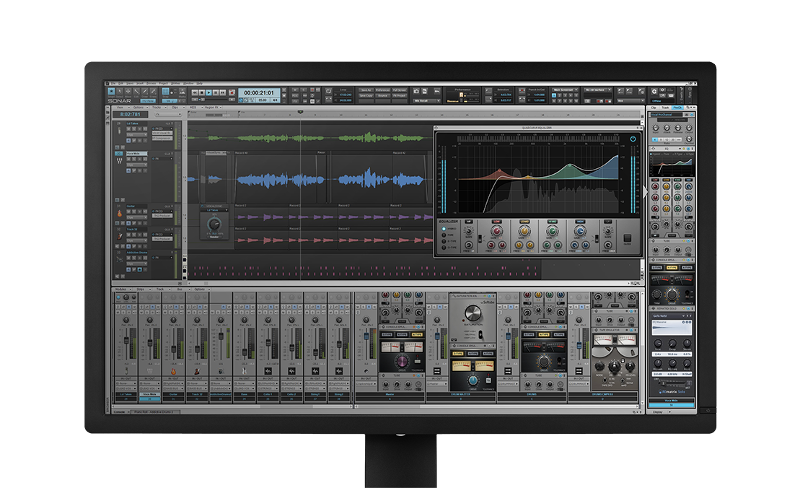The width and height of the screenshot is (800, 488).
Task: Click the Fit Project button
Action: [399, 95]
